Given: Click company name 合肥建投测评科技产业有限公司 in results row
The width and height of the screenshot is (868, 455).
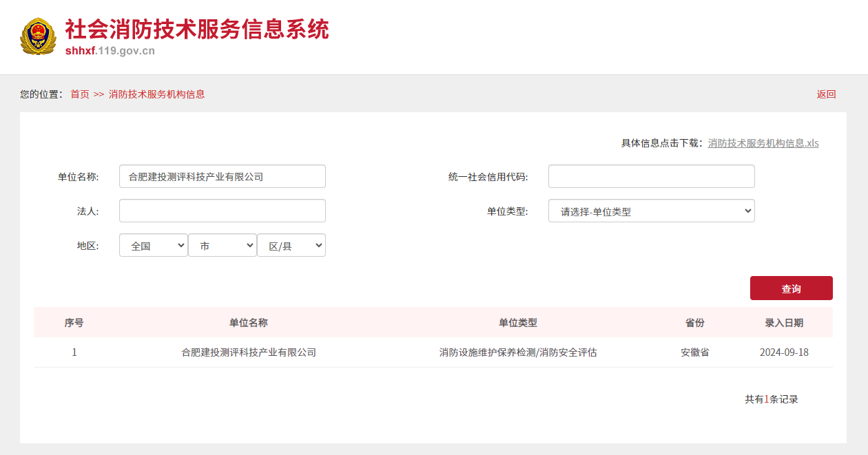Looking at the screenshot, I should click(249, 352).
